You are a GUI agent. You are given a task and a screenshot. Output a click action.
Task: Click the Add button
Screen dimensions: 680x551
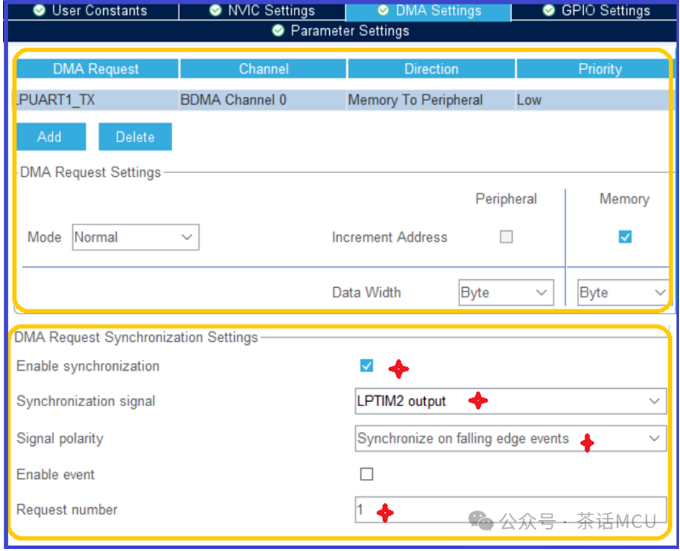(x=50, y=137)
